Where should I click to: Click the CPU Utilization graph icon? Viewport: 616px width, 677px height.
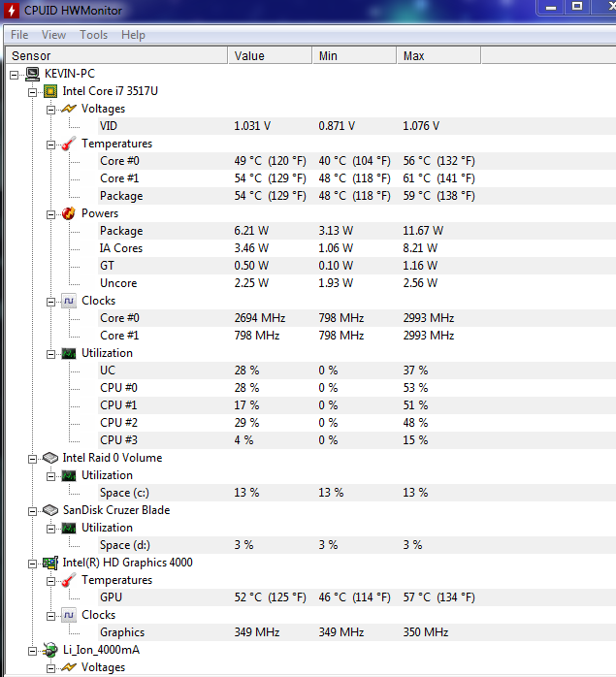pyautogui.click(x=69, y=353)
